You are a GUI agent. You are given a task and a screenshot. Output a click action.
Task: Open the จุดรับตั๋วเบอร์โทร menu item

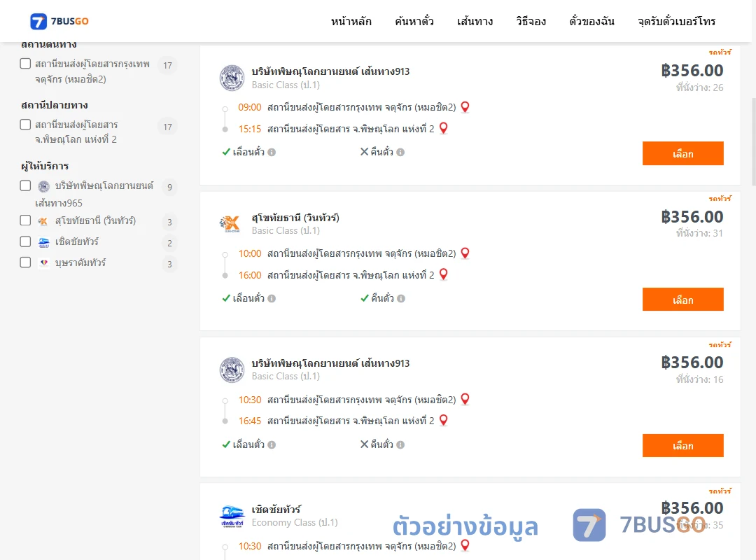coord(676,21)
